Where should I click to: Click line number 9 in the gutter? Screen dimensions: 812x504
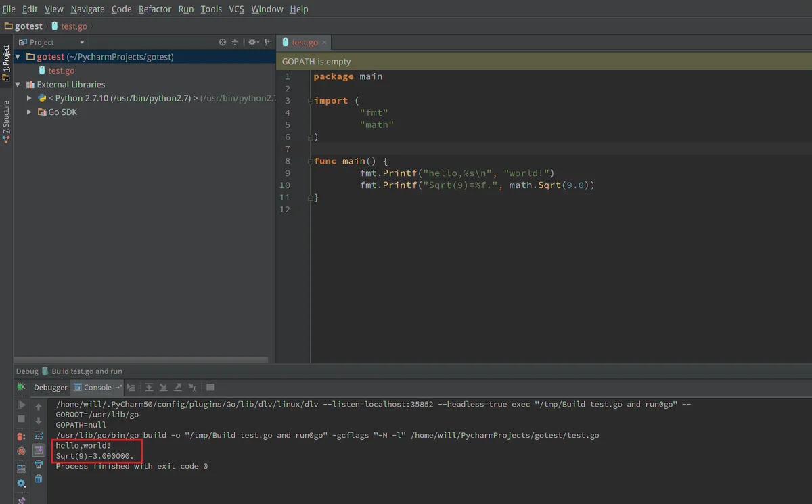(x=288, y=173)
